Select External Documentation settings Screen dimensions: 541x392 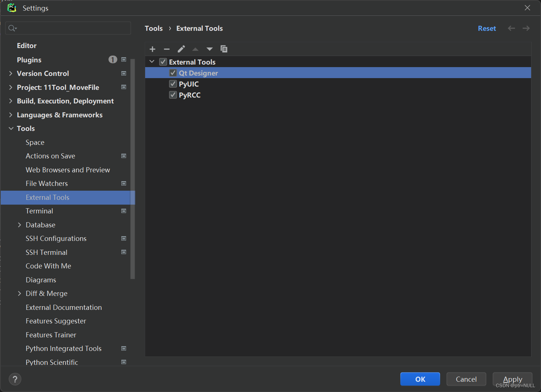coord(64,307)
